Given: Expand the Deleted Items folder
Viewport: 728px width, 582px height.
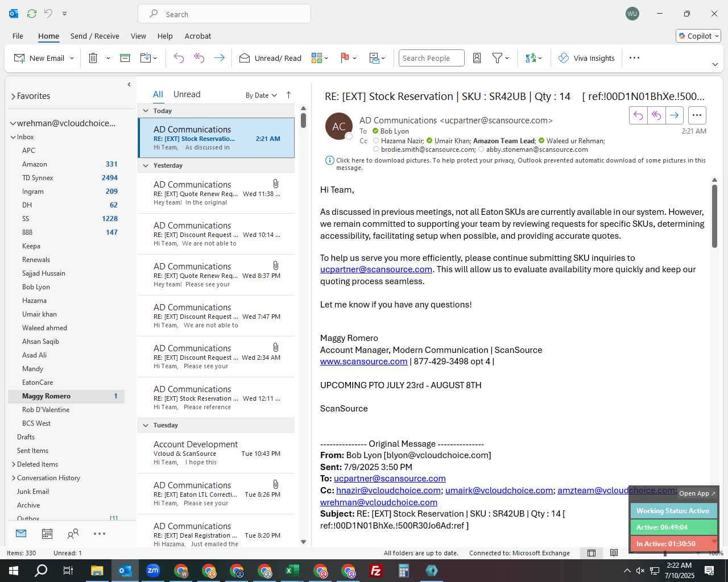Looking at the screenshot, I should click(13, 464).
